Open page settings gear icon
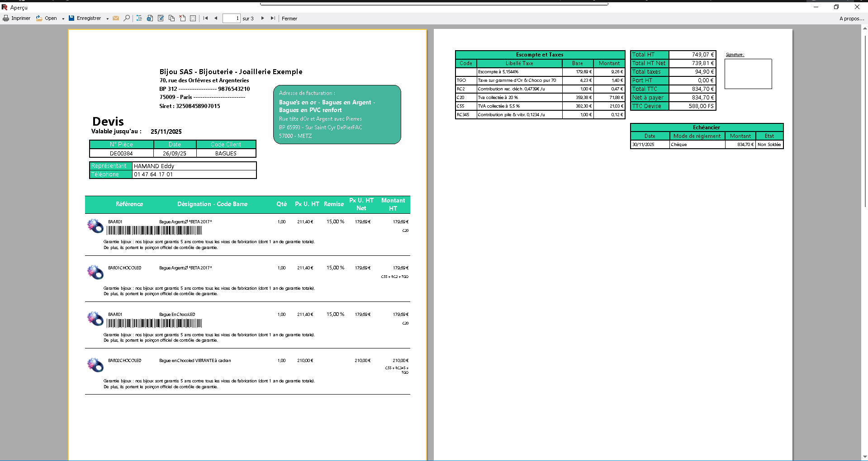 [x=150, y=19]
